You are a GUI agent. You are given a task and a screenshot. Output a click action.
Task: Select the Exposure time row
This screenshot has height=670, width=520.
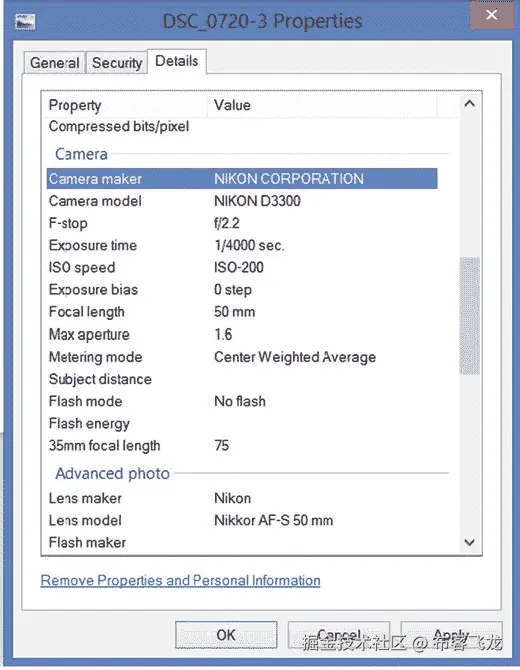[x=242, y=245]
